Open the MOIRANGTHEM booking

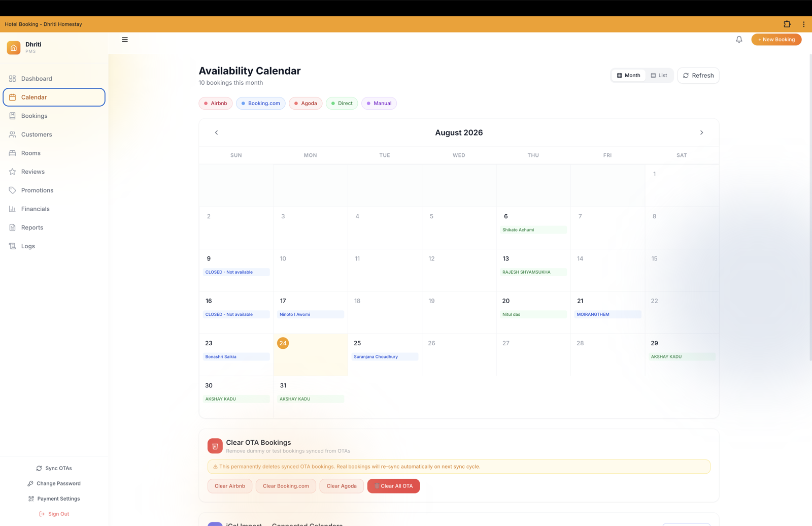607,314
